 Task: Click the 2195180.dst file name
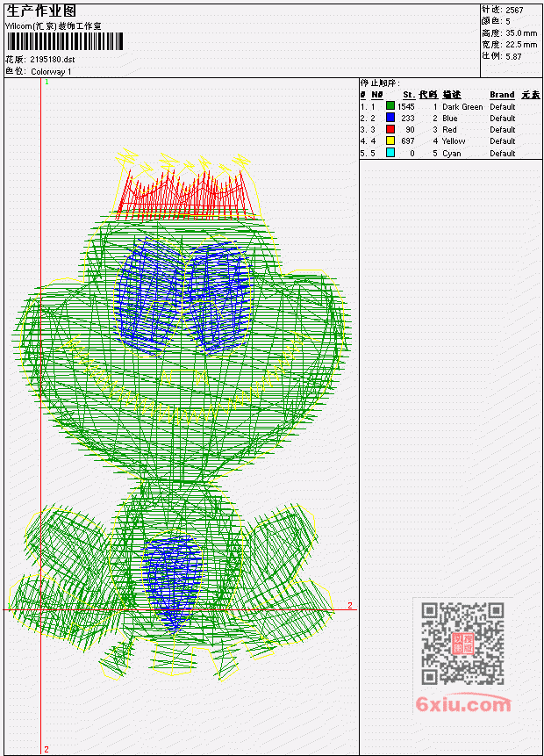pos(52,60)
